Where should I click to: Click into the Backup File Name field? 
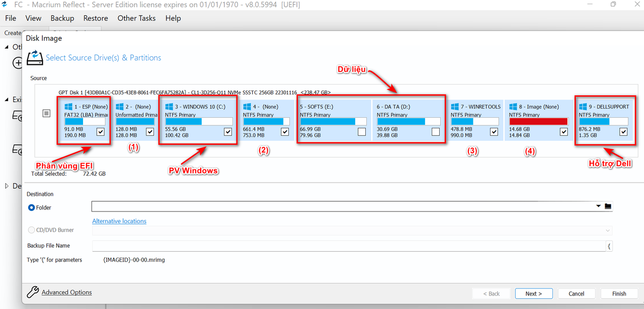coord(349,246)
